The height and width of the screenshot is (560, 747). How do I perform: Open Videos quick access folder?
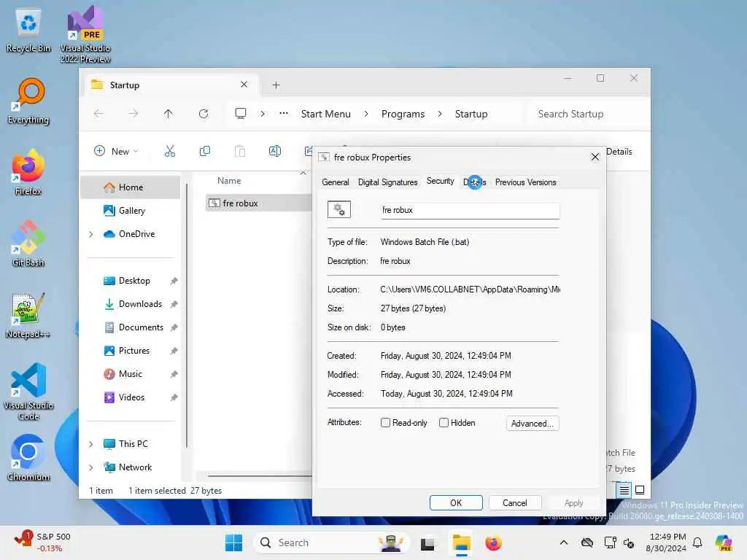click(131, 397)
